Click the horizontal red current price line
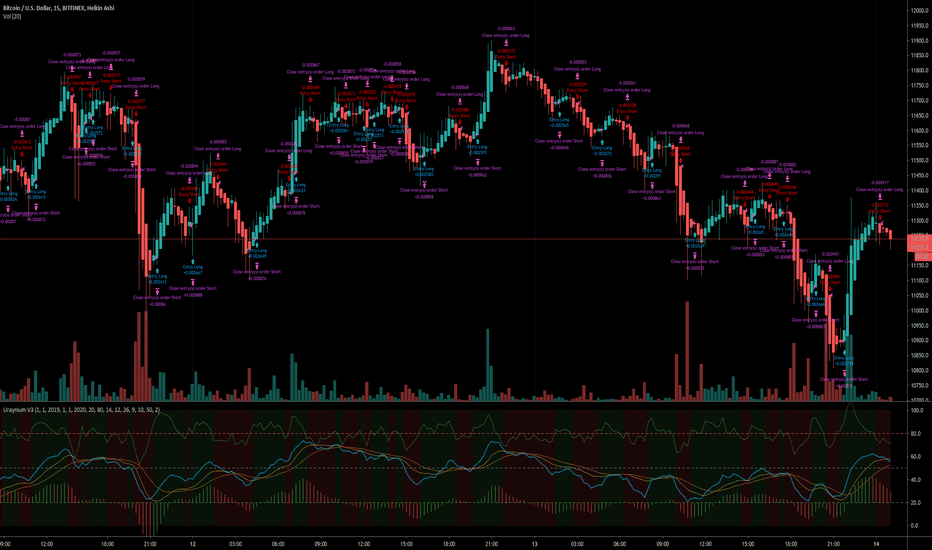The width and height of the screenshot is (932, 550). [454, 239]
